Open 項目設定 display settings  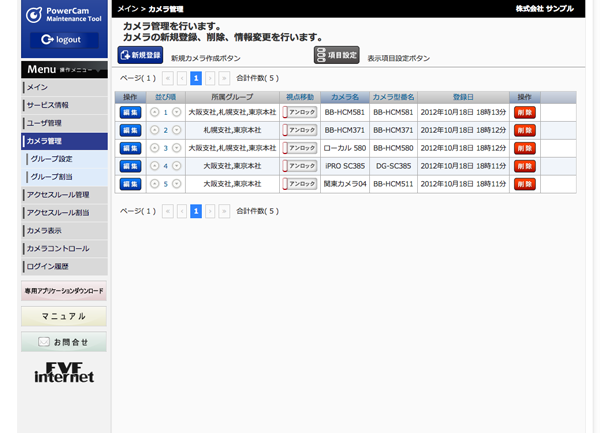[x=336, y=56]
